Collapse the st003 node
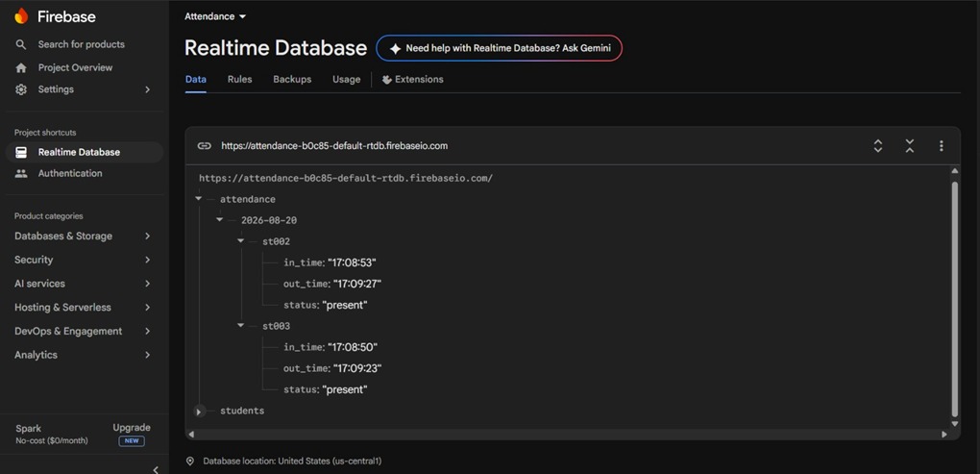The width and height of the screenshot is (980, 474). coord(240,325)
